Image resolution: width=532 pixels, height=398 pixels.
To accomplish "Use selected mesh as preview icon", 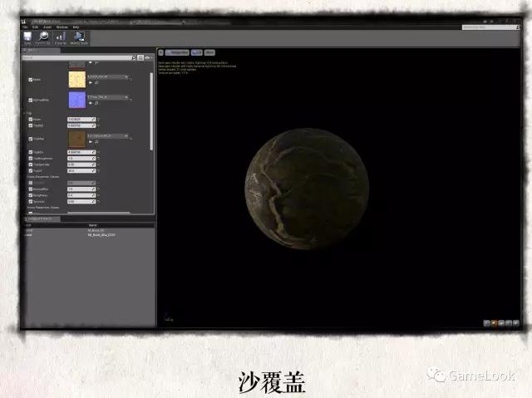I will coord(516,323).
